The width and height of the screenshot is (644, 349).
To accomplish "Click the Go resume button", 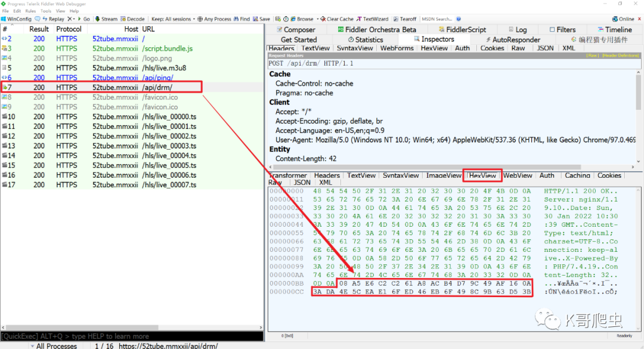I will [x=83, y=19].
